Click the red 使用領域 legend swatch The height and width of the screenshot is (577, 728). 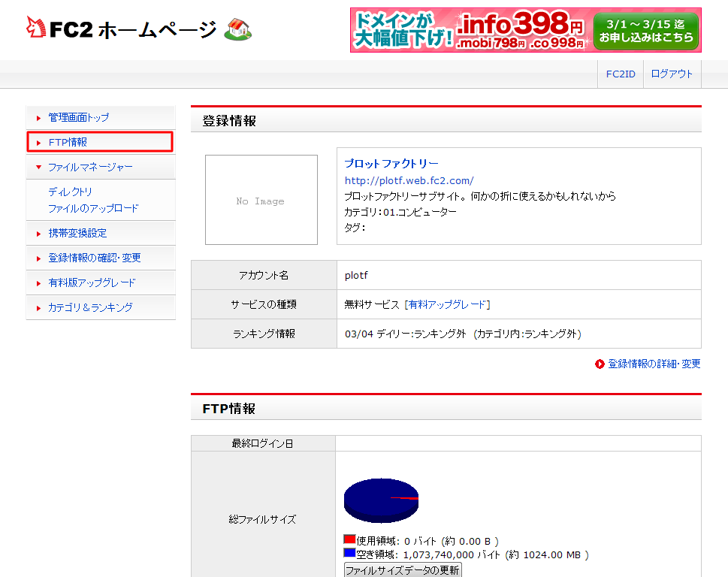click(x=349, y=539)
